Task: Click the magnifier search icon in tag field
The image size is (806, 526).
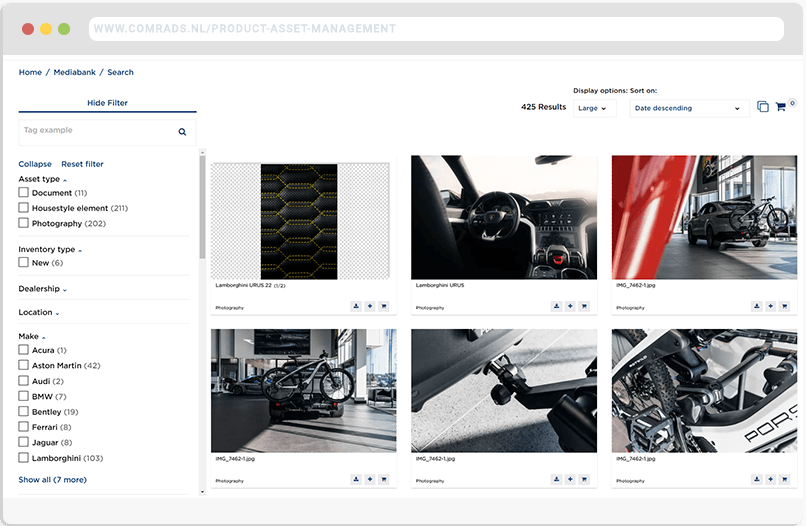Action: click(x=182, y=132)
